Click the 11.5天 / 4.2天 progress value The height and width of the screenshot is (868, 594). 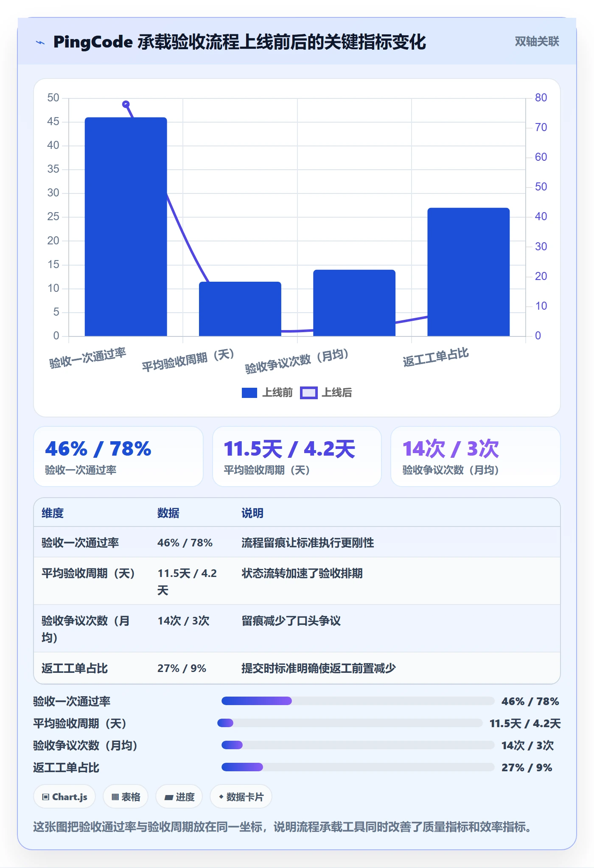coord(525,723)
